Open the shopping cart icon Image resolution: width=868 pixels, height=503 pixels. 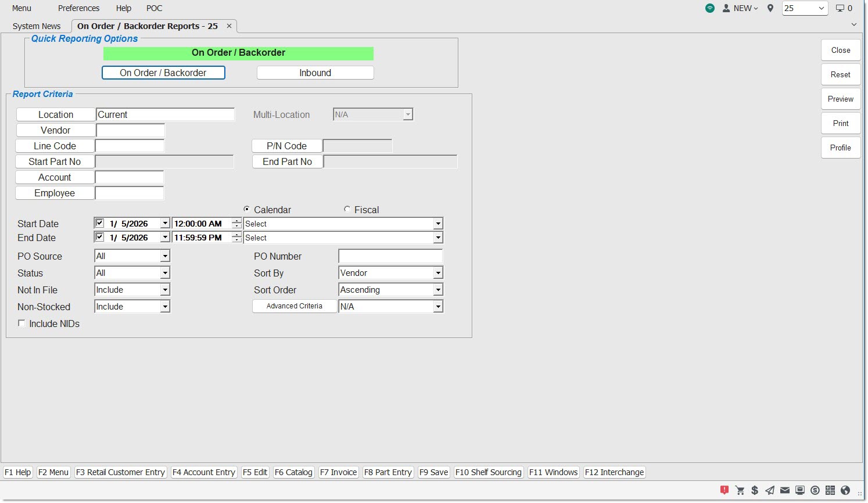pos(740,490)
